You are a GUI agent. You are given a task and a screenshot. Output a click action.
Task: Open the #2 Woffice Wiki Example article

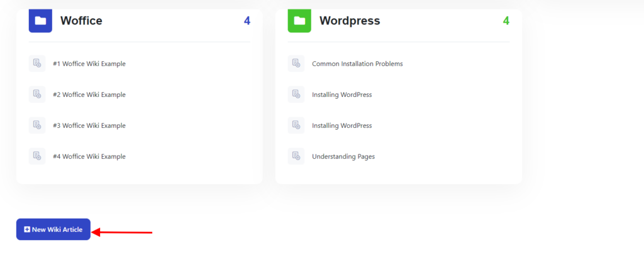[x=89, y=94]
